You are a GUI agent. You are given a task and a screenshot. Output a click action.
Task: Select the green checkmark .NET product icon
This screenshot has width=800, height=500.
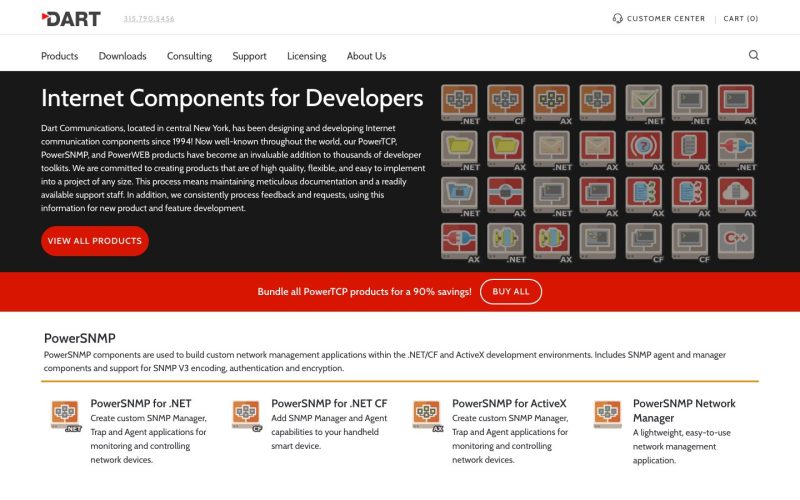pyautogui.click(x=644, y=103)
